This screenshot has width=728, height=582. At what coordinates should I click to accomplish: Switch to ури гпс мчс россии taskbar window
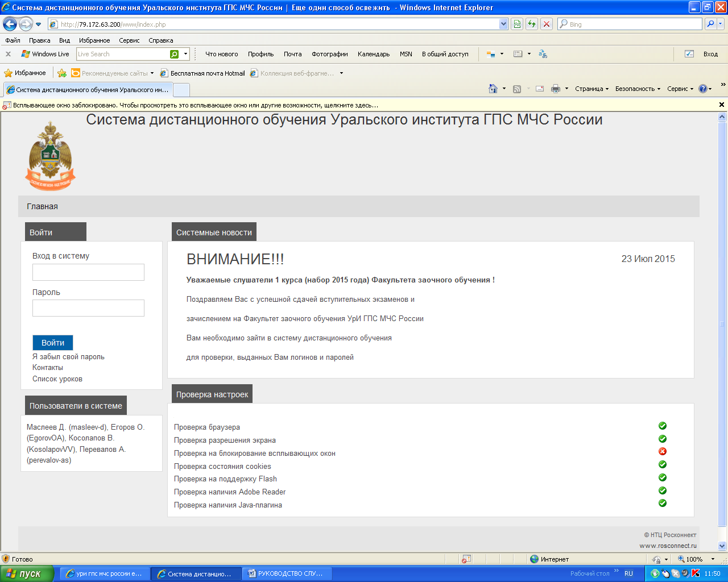tap(105, 573)
